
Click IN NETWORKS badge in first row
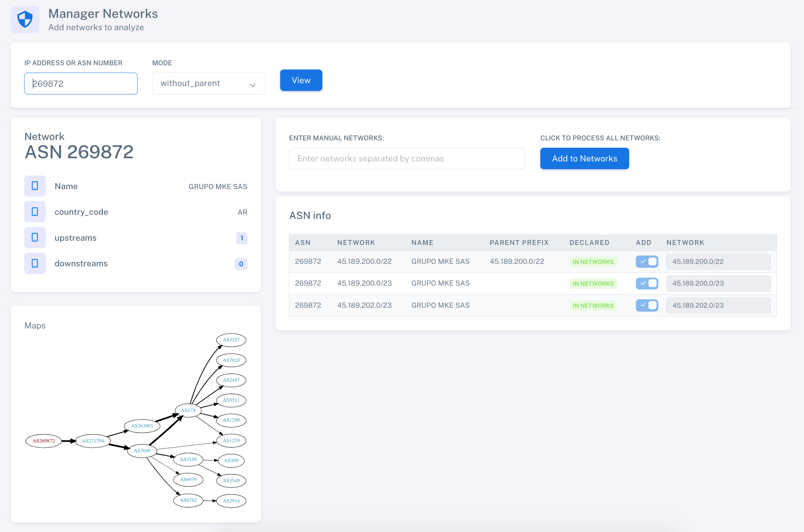[593, 262]
